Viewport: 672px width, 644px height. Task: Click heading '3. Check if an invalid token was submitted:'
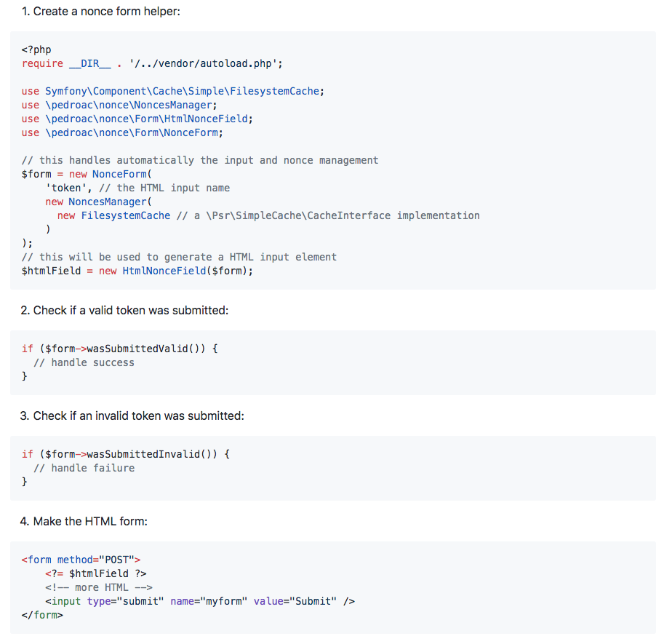tap(132, 416)
